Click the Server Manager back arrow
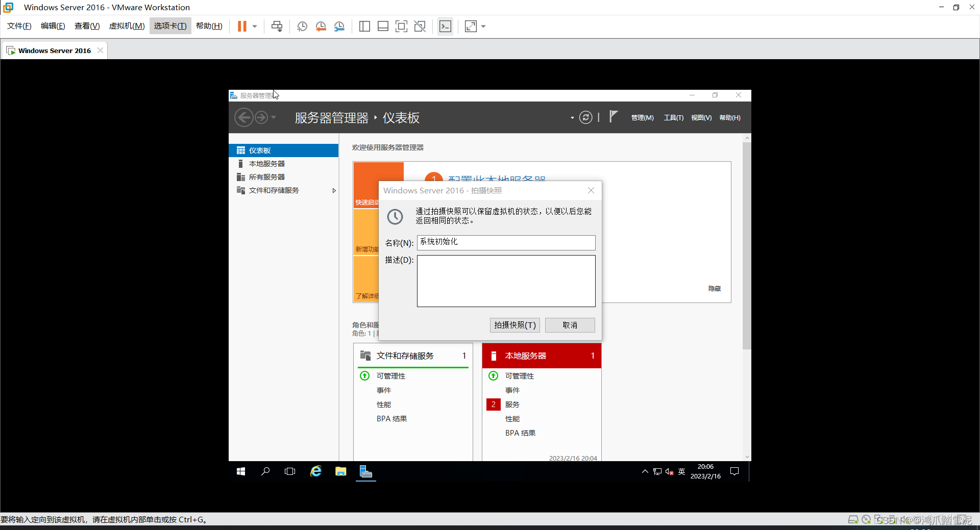Image resolution: width=980 pixels, height=530 pixels. click(x=243, y=117)
